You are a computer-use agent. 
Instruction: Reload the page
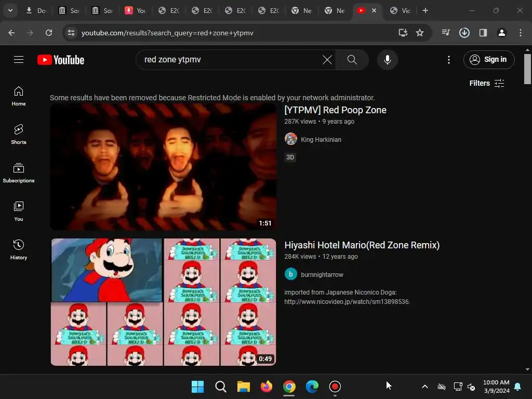pyautogui.click(x=49, y=33)
